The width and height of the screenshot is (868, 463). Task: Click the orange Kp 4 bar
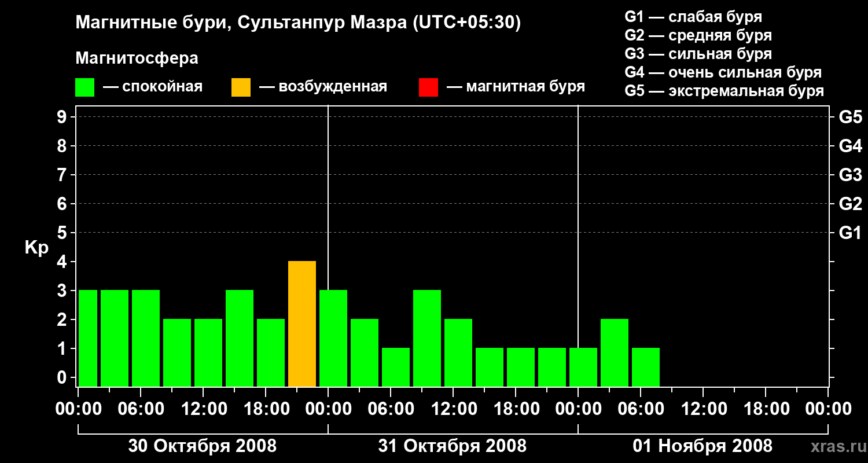click(302, 324)
